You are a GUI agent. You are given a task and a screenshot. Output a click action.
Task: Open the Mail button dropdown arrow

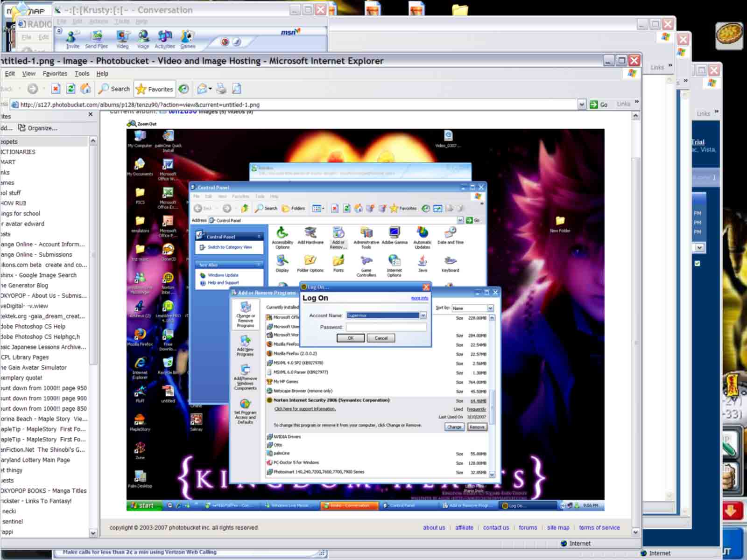[x=211, y=89]
